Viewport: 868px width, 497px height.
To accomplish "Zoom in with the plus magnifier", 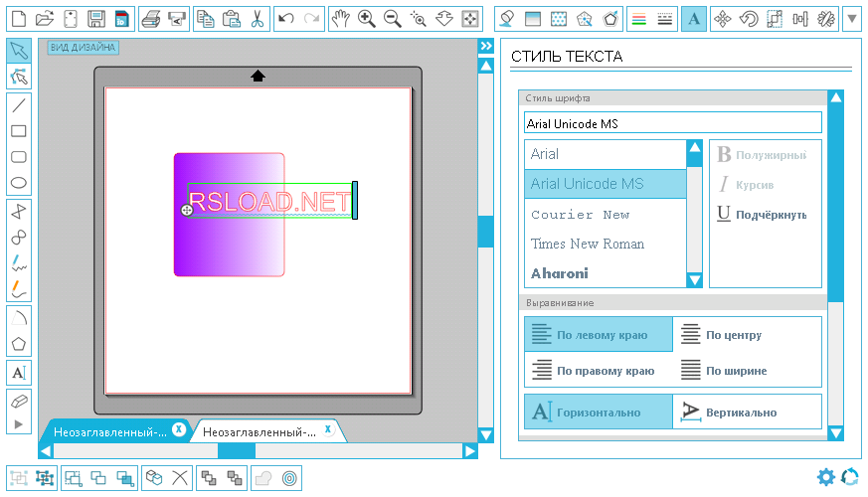I will point(367,19).
